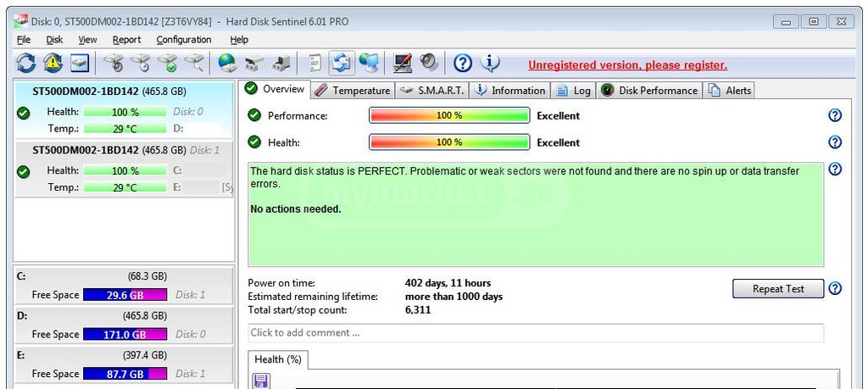The image size is (868, 389).
Task: Click the application icon in title bar
Action: tap(21, 21)
